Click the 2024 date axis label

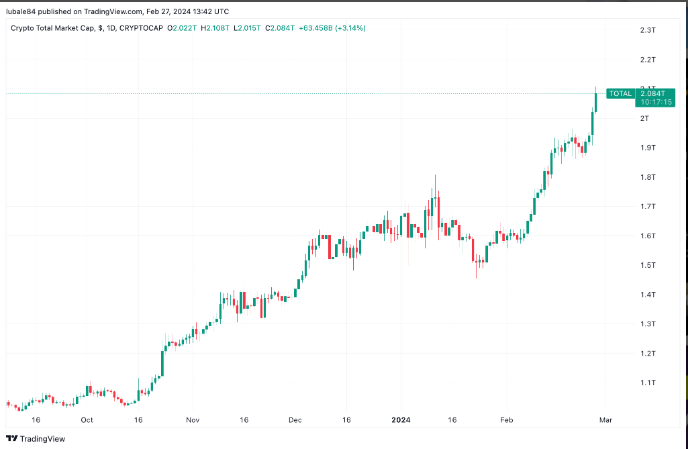pyautogui.click(x=401, y=420)
